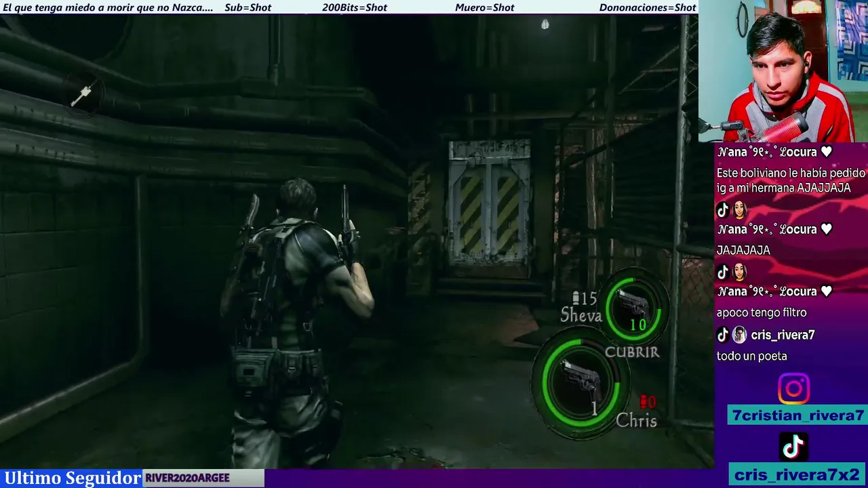Click the TikTok icon beside the cris_rivera7 chat name
The image size is (868, 488).
click(x=723, y=334)
